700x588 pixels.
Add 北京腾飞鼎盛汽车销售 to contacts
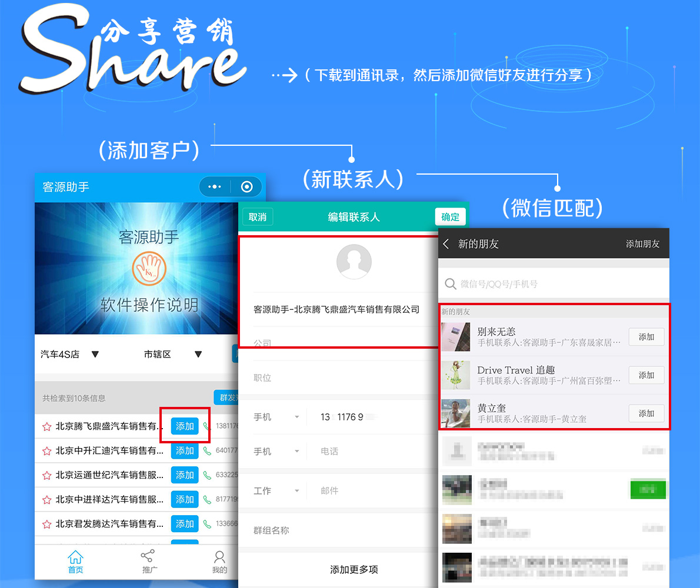click(x=185, y=426)
